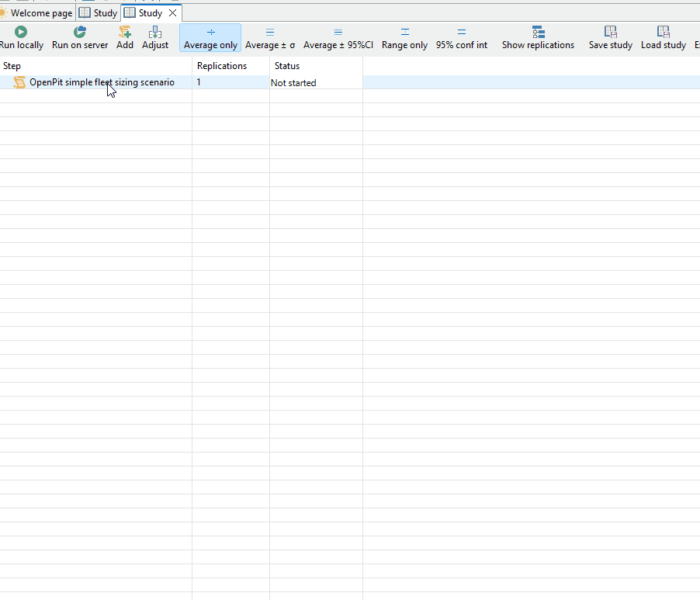The height and width of the screenshot is (600, 700).
Task: Click the Step column header
Action: (x=96, y=66)
